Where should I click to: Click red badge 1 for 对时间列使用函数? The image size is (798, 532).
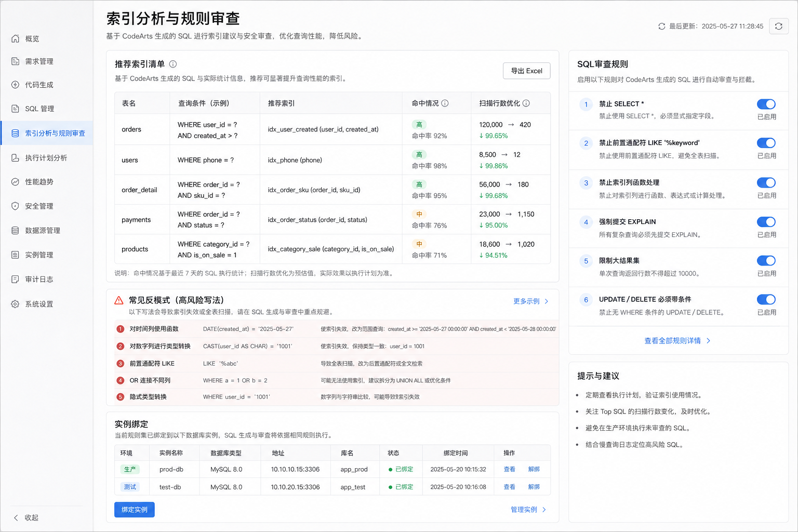pos(121,329)
